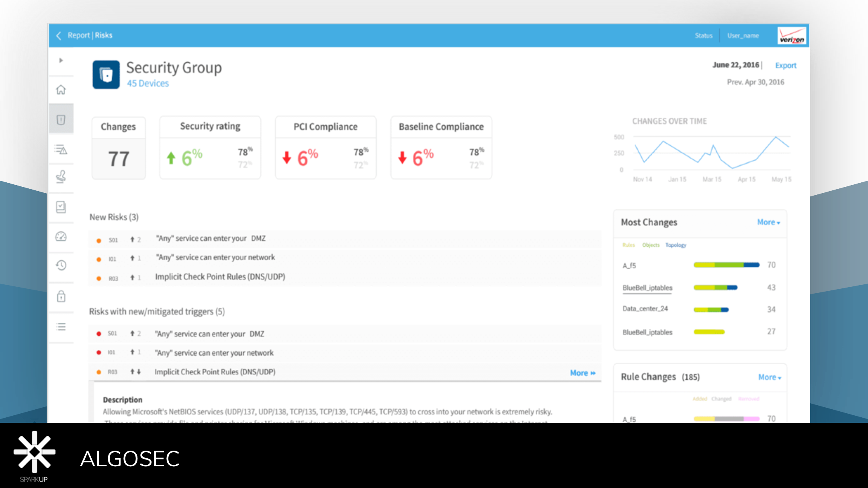Click the orange dot on New Risks S01

coord(99,241)
